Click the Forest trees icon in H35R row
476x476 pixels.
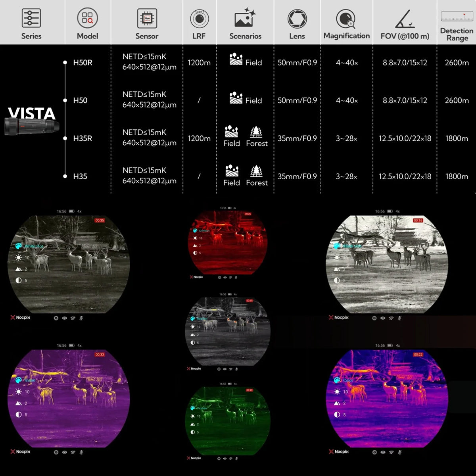pyautogui.click(x=257, y=132)
